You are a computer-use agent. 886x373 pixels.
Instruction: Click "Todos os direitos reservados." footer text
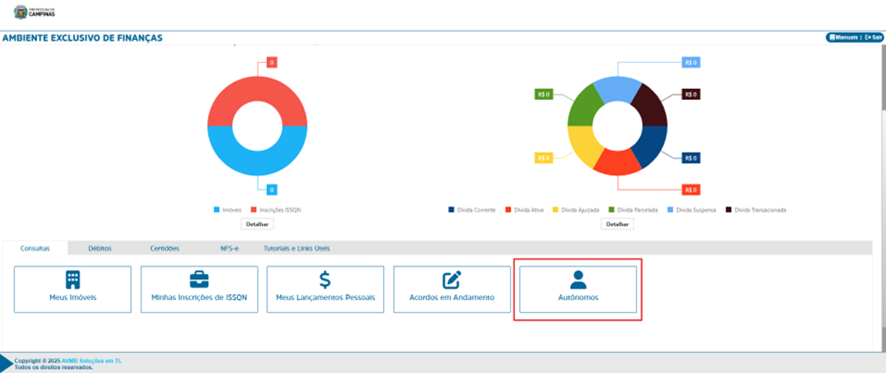coord(54,367)
